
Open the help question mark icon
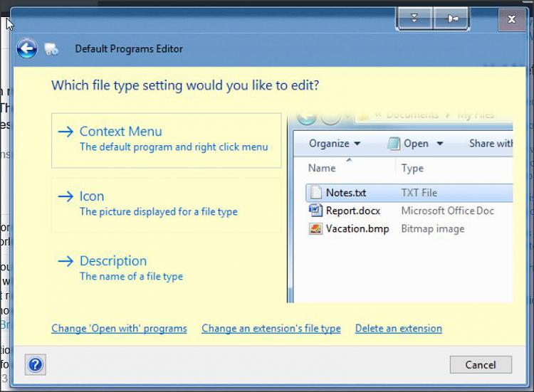(x=36, y=365)
